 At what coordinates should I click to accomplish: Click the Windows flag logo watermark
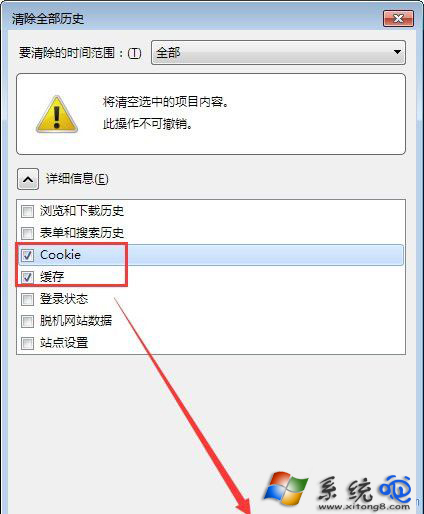(286, 488)
